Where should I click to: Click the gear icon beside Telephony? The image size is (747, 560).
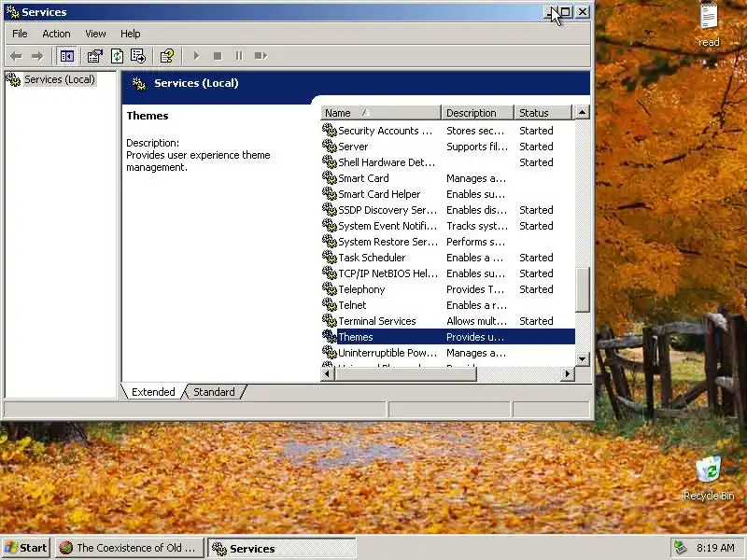(330, 288)
